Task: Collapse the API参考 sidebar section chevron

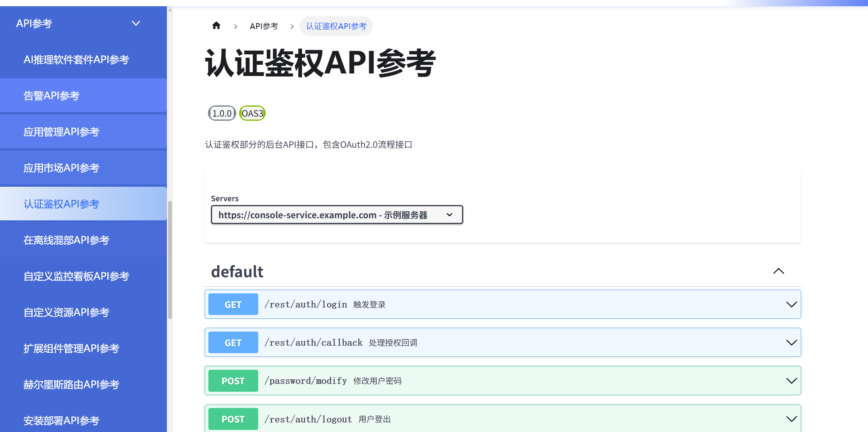Action: pyautogui.click(x=136, y=23)
